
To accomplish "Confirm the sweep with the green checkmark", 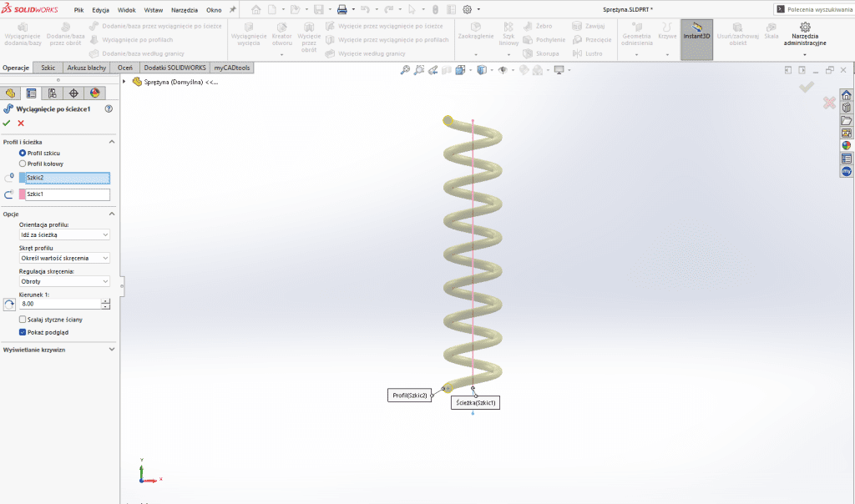I will (7, 123).
